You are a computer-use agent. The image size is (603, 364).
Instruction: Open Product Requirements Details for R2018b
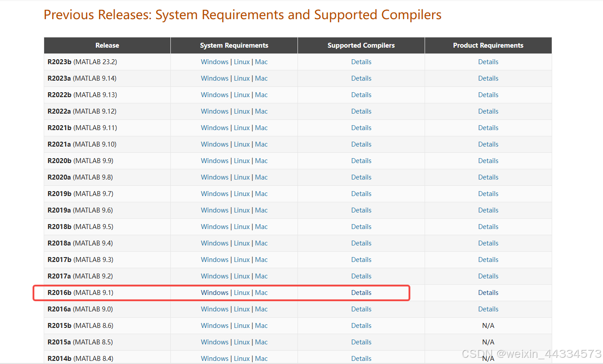pos(488,227)
